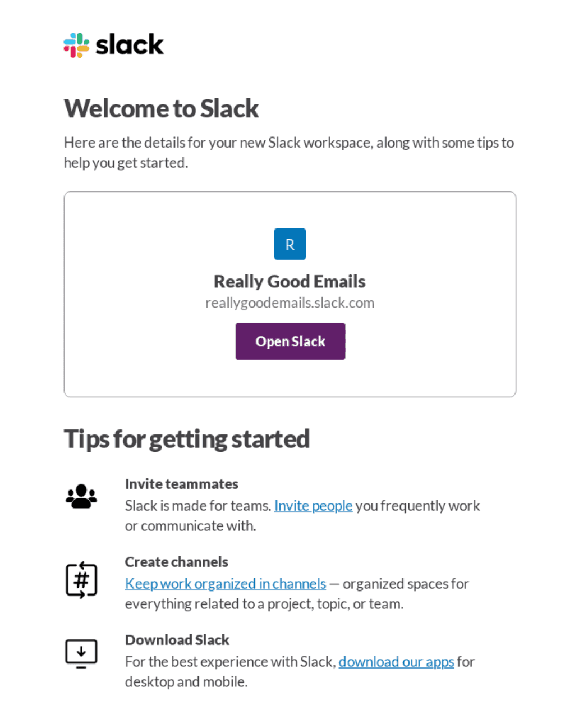Click the Download Slack section title
Image resolution: width=588 pixels, height=705 pixels.
tap(177, 639)
